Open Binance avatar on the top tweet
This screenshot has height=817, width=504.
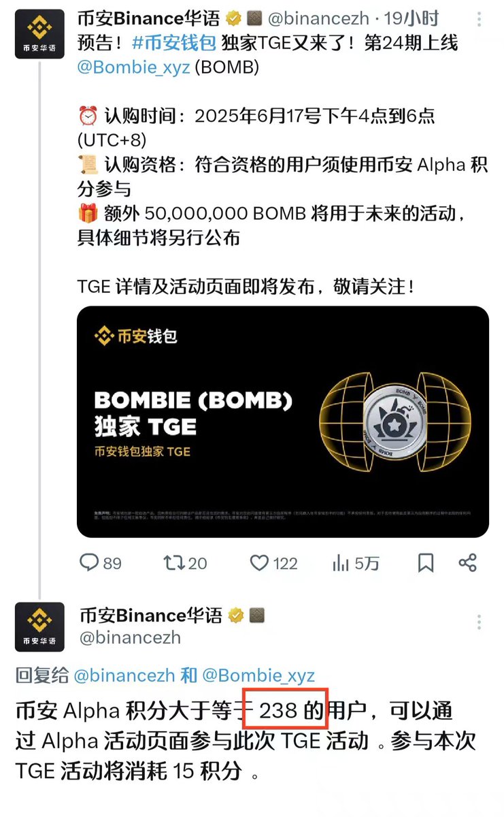pos(39,35)
